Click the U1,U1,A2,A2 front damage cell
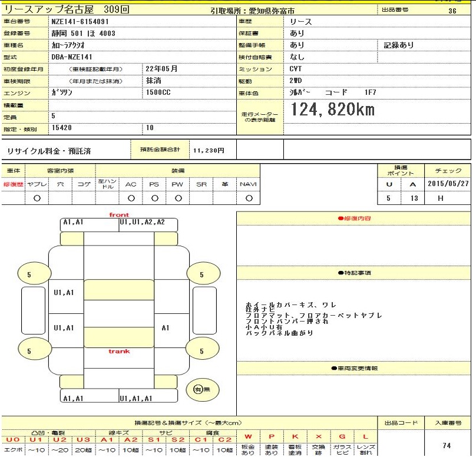The height and width of the screenshot is (457, 476). tap(142, 223)
